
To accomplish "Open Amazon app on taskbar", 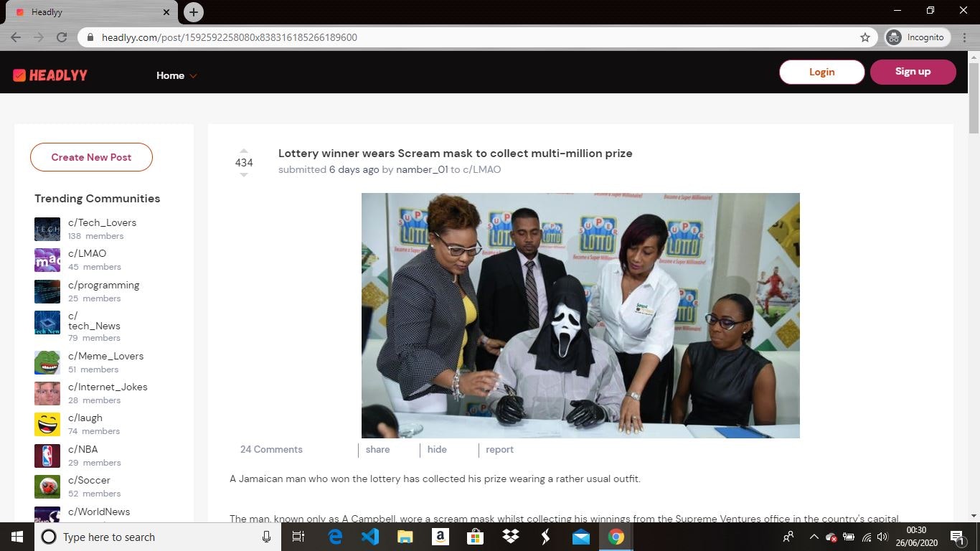I will tap(440, 537).
